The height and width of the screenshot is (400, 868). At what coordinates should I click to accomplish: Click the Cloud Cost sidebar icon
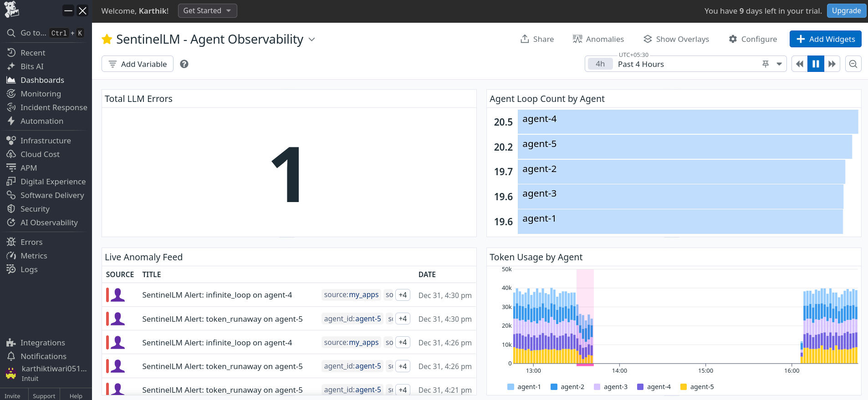(x=11, y=154)
